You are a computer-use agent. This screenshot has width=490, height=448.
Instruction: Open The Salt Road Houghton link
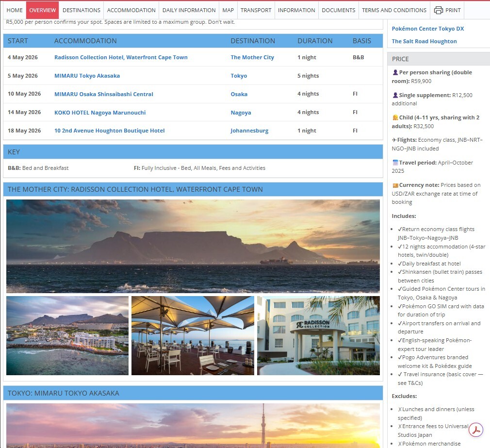tap(424, 41)
